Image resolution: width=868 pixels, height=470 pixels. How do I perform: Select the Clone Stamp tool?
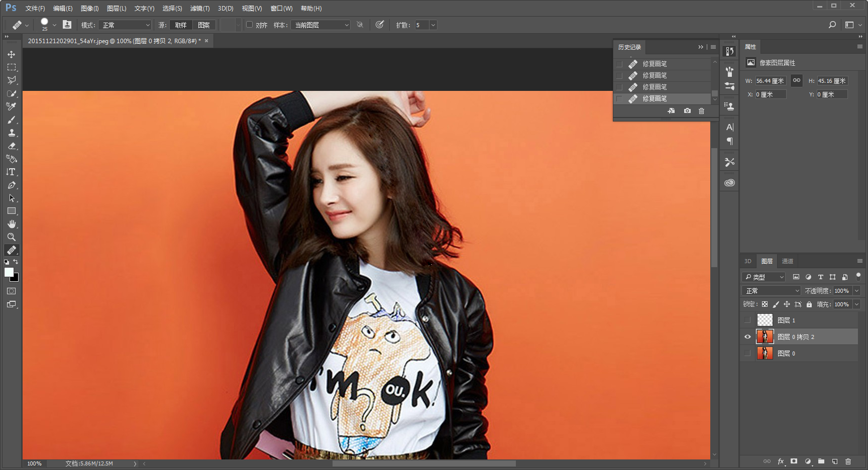[x=11, y=133]
